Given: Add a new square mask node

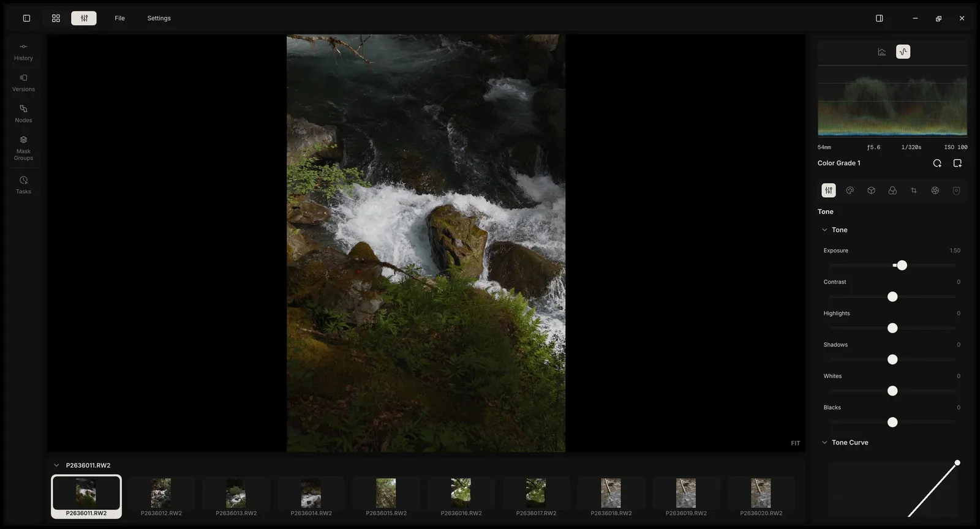Looking at the screenshot, I should pyautogui.click(x=957, y=163).
